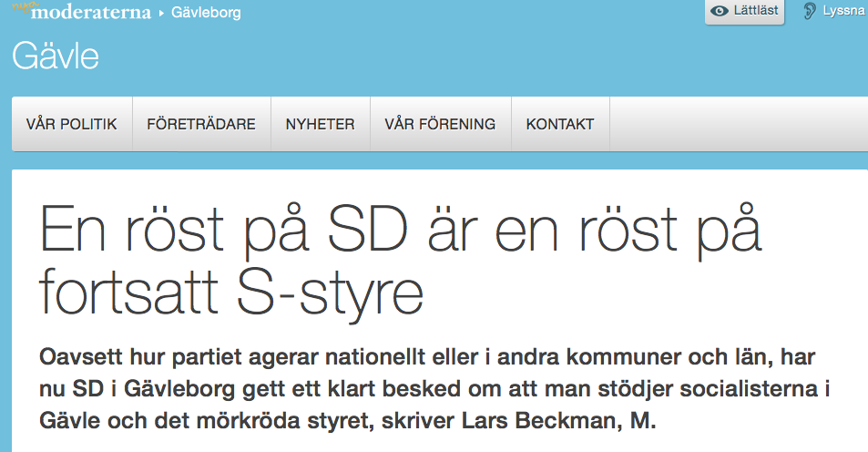The image size is (868, 452).
Task: Click the intro line starting 'Oavsett hur partiet agerar'
Action: pos(427,357)
